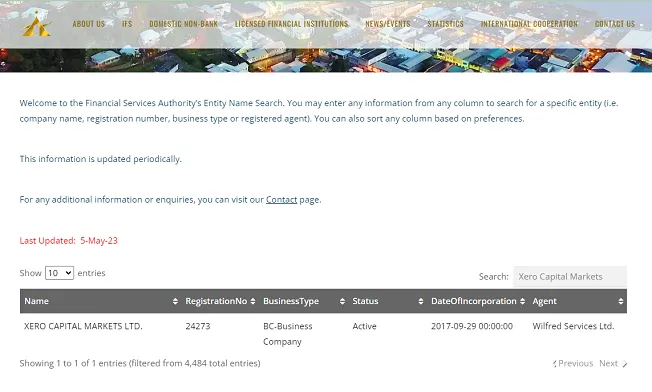Click the Name column header label

pyautogui.click(x=37, y=301)
